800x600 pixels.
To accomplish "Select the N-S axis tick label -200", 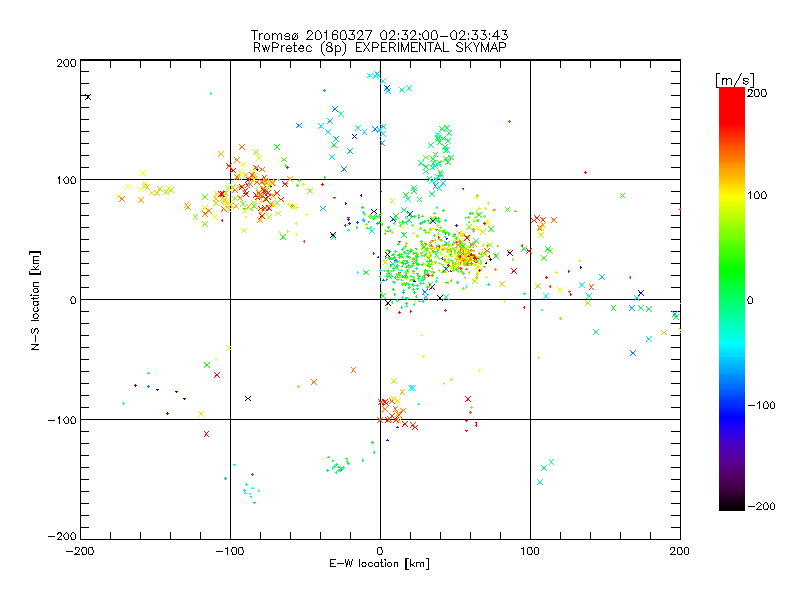I will tap(62, 536).
